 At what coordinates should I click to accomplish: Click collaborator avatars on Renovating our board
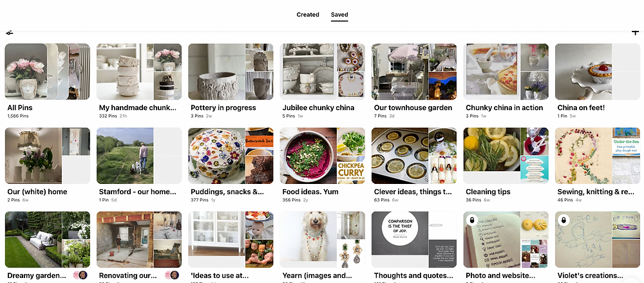[172, 275]
